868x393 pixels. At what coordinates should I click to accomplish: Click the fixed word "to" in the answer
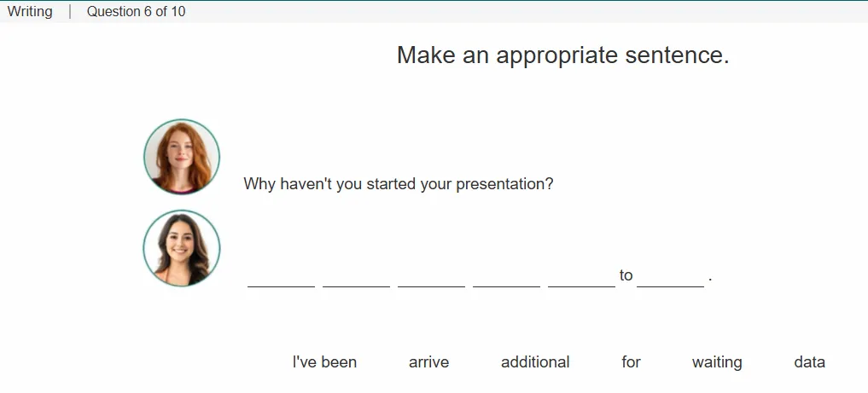coord(626,275)
